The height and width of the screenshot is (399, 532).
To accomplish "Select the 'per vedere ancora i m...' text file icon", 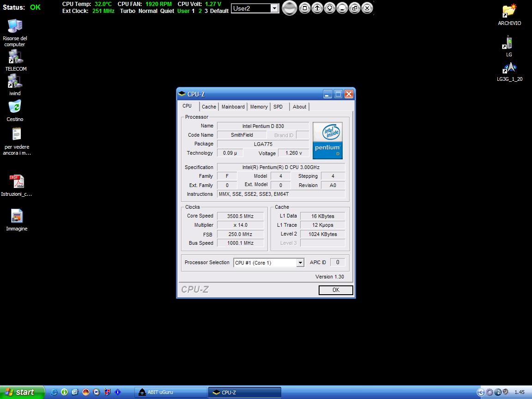I will (x=17, y=141).
